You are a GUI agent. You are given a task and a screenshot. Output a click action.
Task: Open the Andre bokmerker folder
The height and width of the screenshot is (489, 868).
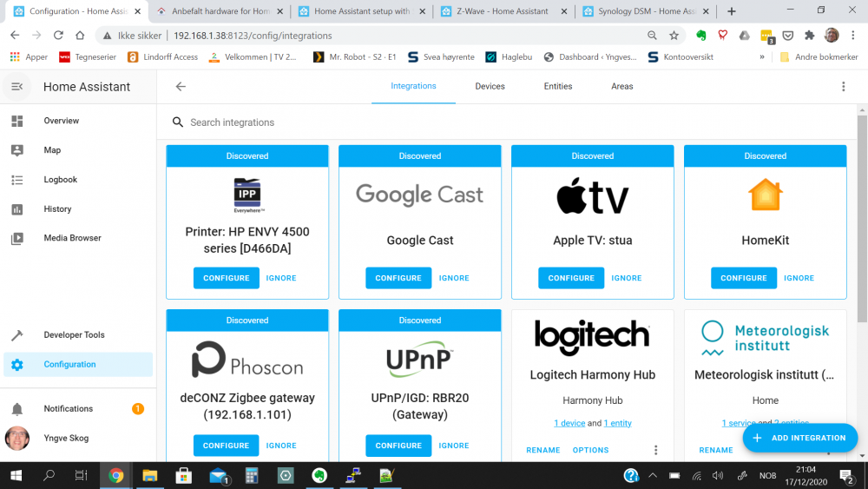tap(819, 57)
